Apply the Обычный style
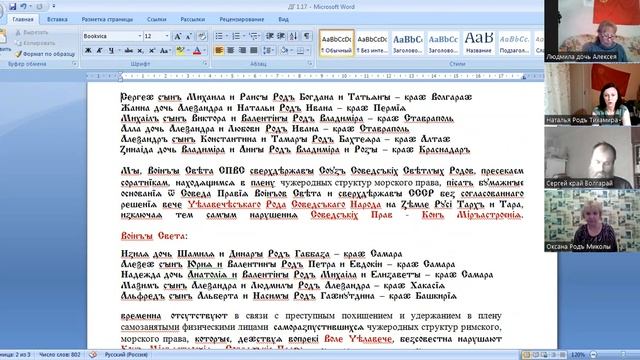The width and height of the screenshot is (640, 360). pyautogui.click(x=336, y=43)
